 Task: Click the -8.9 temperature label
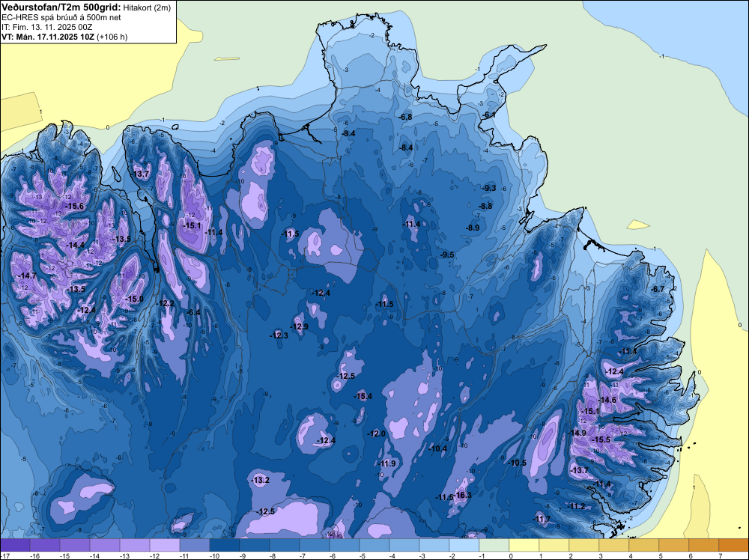[473, 228]
